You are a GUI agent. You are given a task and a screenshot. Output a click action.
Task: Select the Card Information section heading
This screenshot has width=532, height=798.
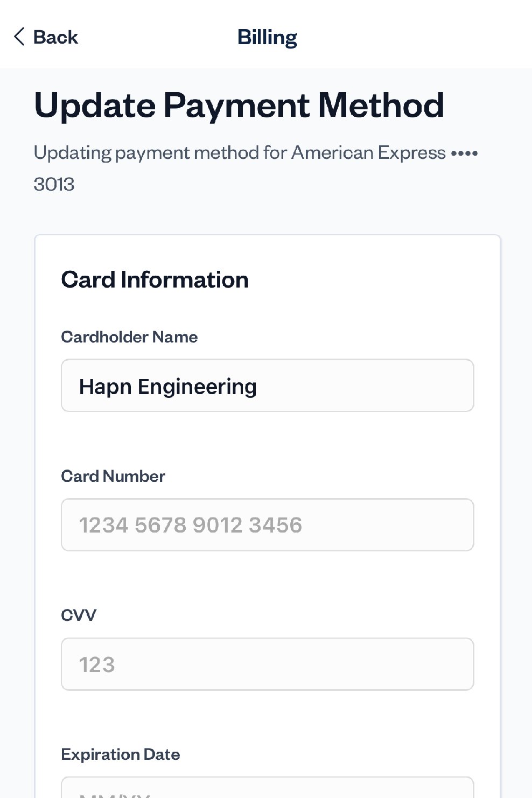point(155,280)
